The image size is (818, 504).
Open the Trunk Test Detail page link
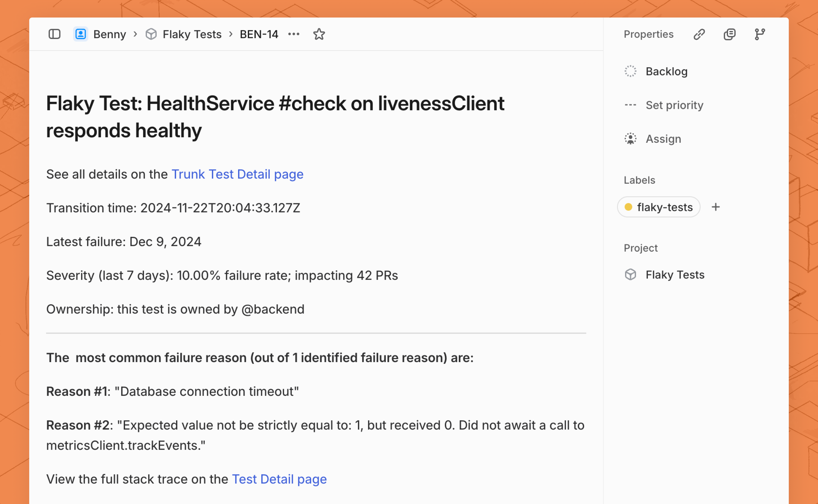(237, 174)
